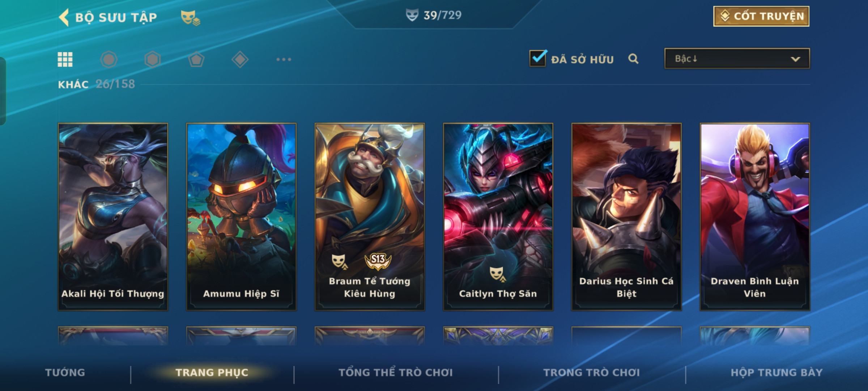Select the Akali Hội Tối Thượng skin card
The height and width of the screenshot is (391, 868).
(x=113, y=217)
